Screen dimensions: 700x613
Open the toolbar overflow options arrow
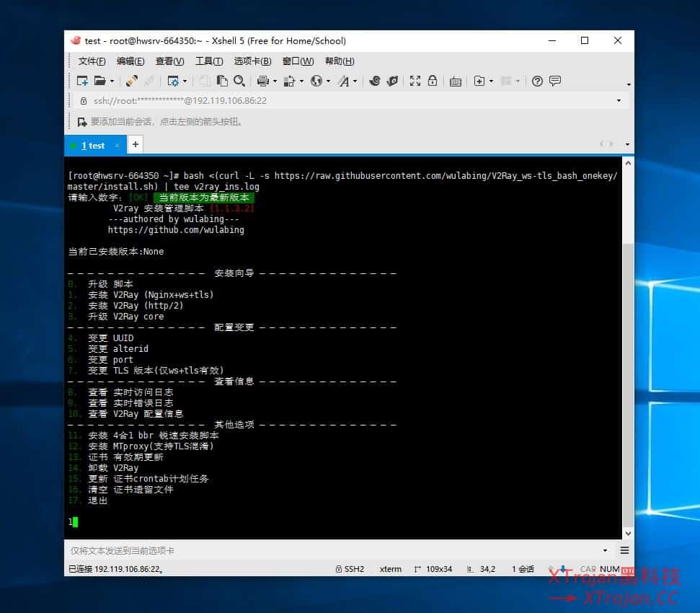629,84
